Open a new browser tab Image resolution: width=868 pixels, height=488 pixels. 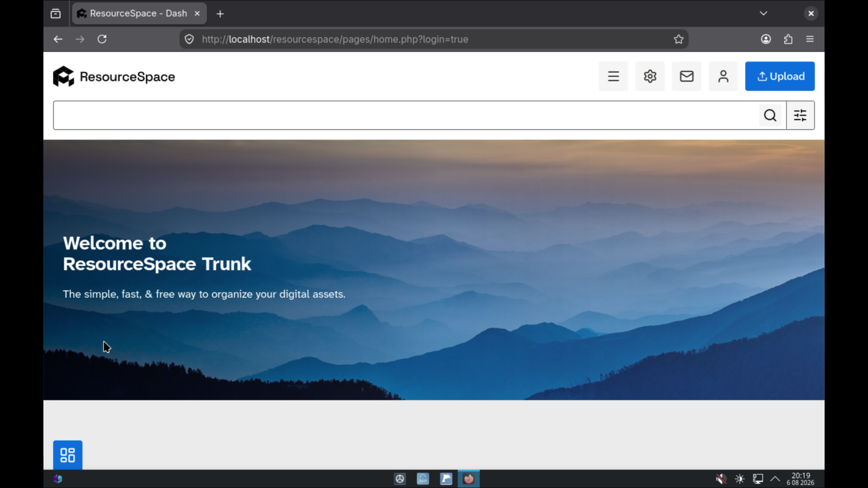(x=220, y=14)
